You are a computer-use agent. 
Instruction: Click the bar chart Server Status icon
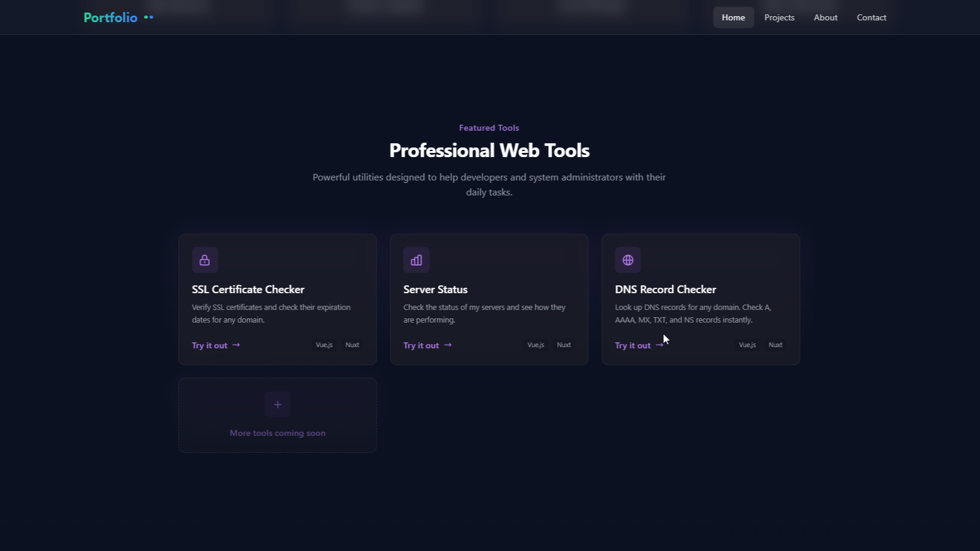(x=416, y=260)
